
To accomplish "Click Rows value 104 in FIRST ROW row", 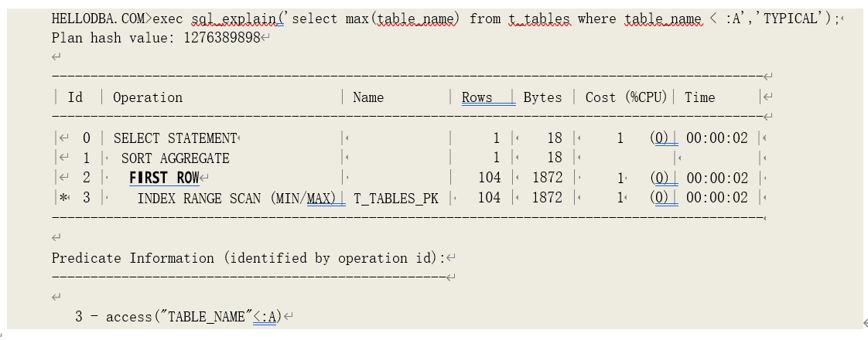I will (490, 178).
